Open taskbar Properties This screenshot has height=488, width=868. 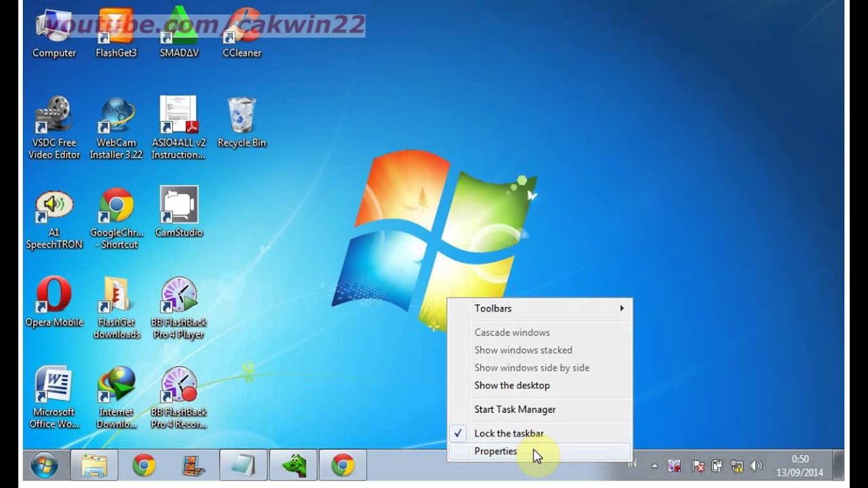496,451
